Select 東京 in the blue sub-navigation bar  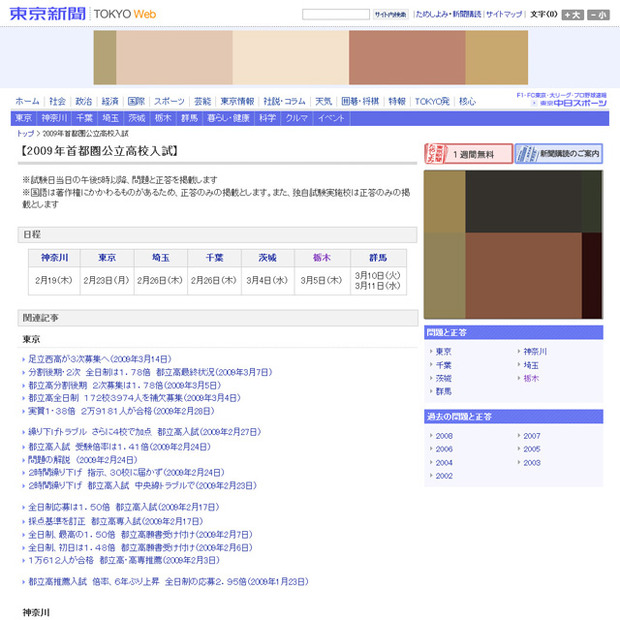(23, 118)
